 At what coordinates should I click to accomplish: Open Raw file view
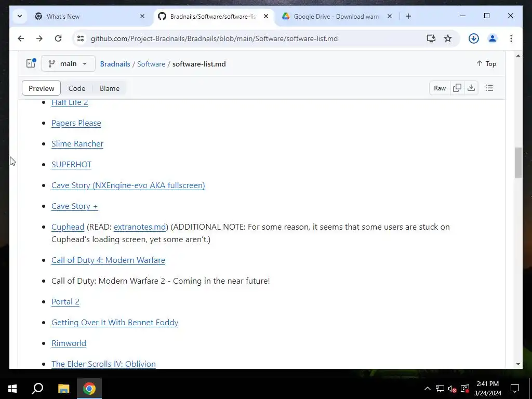tap(440, 88)
